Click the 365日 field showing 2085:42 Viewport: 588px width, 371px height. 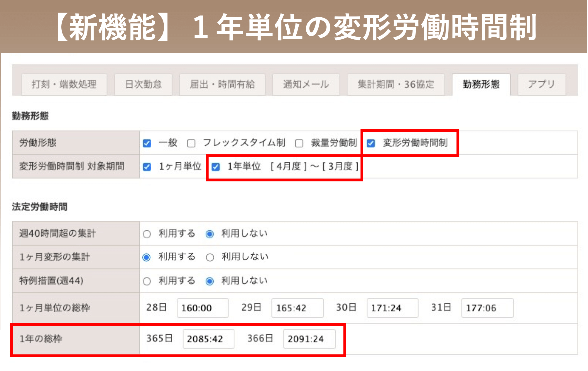pyautogui.click(x=208, y=339)
